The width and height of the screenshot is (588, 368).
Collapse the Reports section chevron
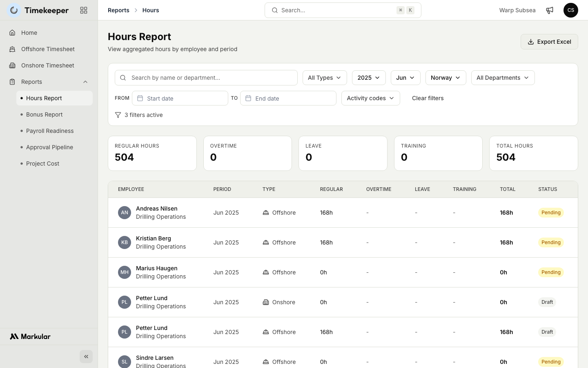85,82
